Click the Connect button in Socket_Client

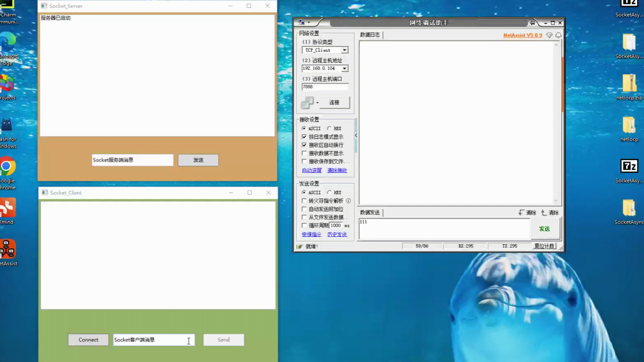pyautogui.click(x=88, y=340)
